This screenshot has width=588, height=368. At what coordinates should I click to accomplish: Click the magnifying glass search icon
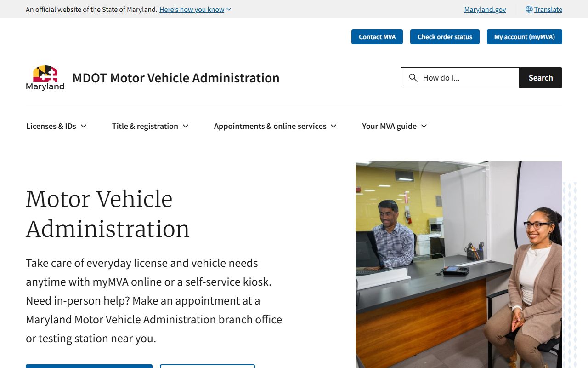[x=413, y=78]
